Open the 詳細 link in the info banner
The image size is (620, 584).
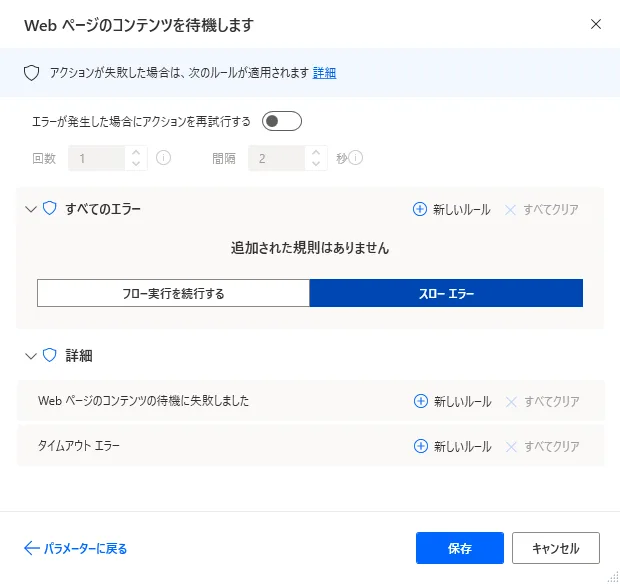(324, 73)
